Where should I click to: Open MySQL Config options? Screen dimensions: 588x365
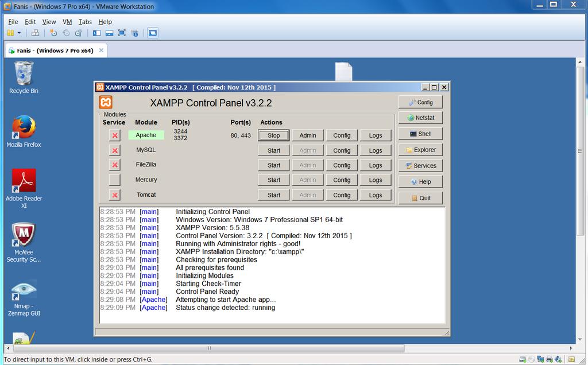(342, 150)
